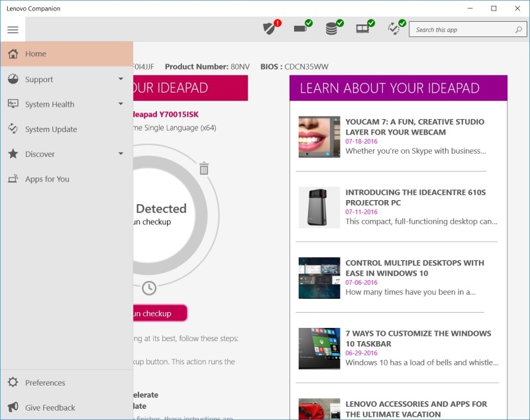Click the vacation accessories article thumbnail
The width and height of the screenshot is (530, 420).
coord(319,409)
